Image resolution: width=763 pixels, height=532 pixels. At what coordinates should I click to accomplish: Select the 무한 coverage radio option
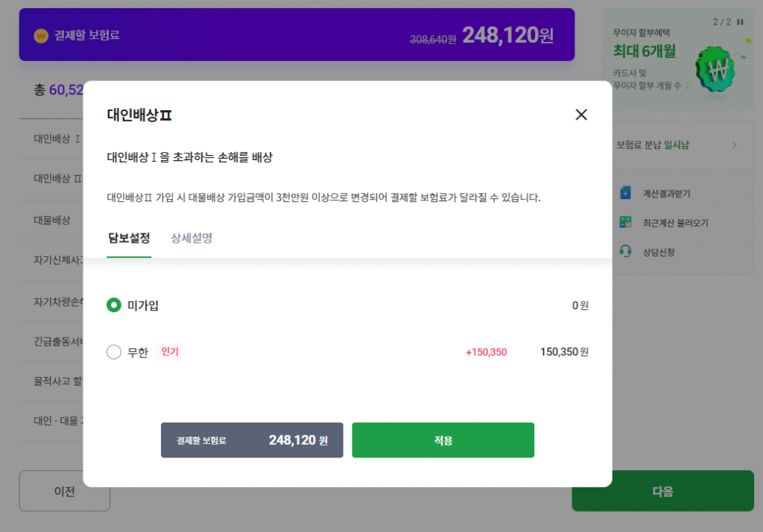pyautogui.click(x=114, y=352)
